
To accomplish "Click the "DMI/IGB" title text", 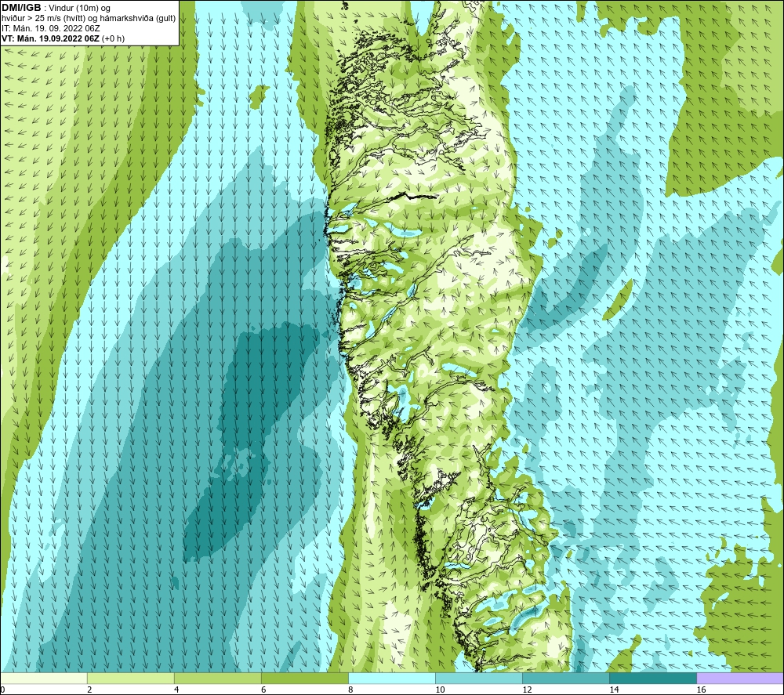I will point(21,8).
